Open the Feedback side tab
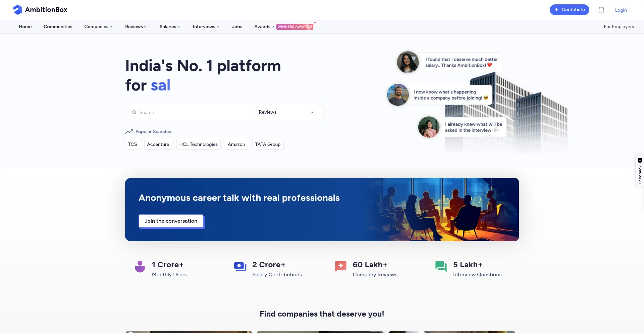This screenshot has width=644, height=333. click(640, 171)
